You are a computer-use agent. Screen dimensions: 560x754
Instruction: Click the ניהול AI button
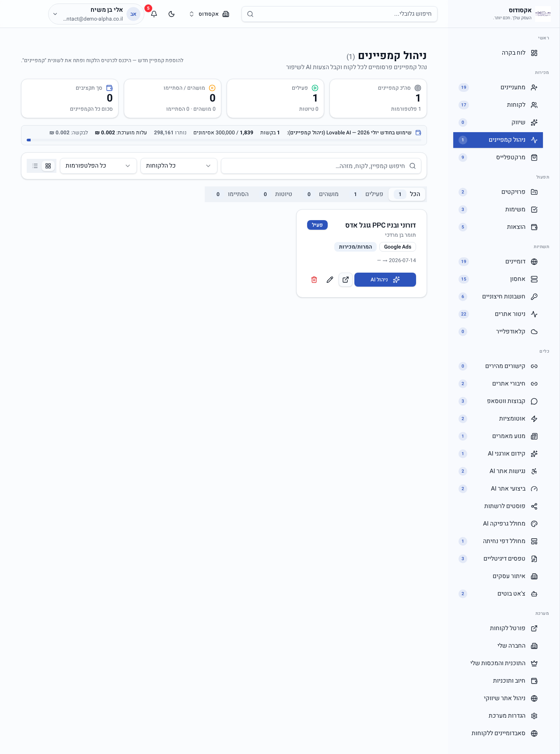tap(385, 280)
